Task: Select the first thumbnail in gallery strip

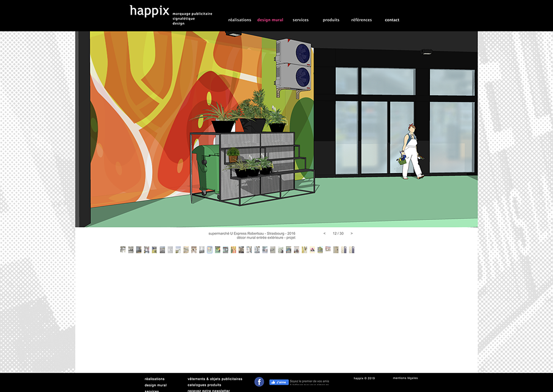Action: pyautogui.click(x=123, y=250)
